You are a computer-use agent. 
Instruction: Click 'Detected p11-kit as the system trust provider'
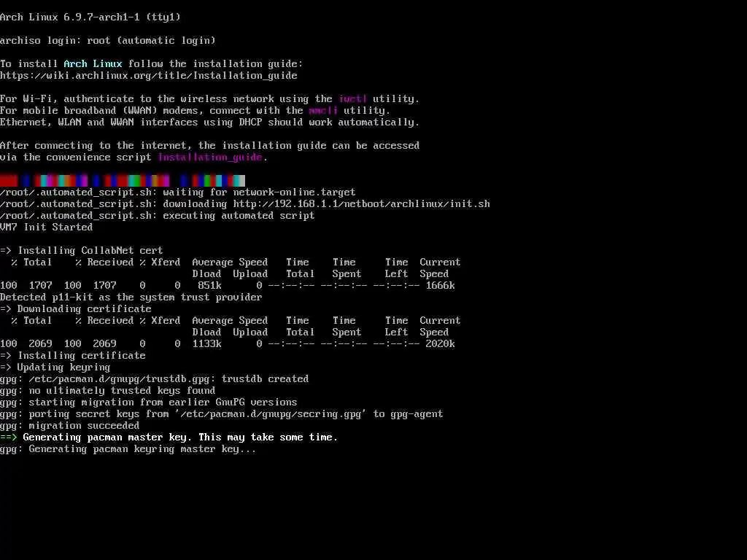pos(131,297)
